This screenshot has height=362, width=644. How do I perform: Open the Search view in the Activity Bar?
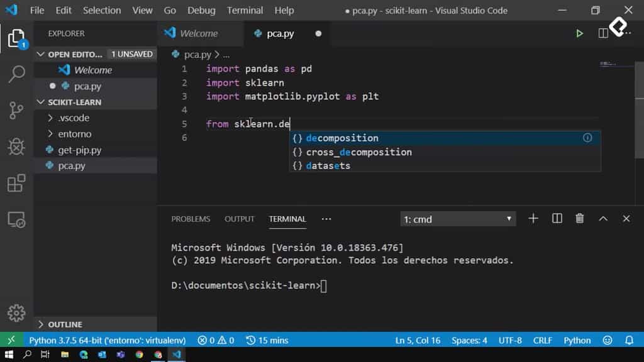click(16, 74)
